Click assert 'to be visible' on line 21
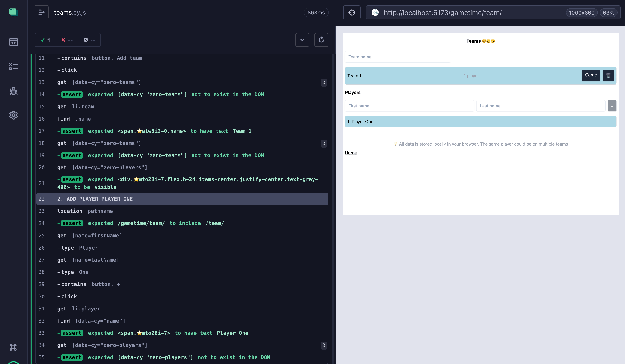625x364 pixels. click(182, 183)
